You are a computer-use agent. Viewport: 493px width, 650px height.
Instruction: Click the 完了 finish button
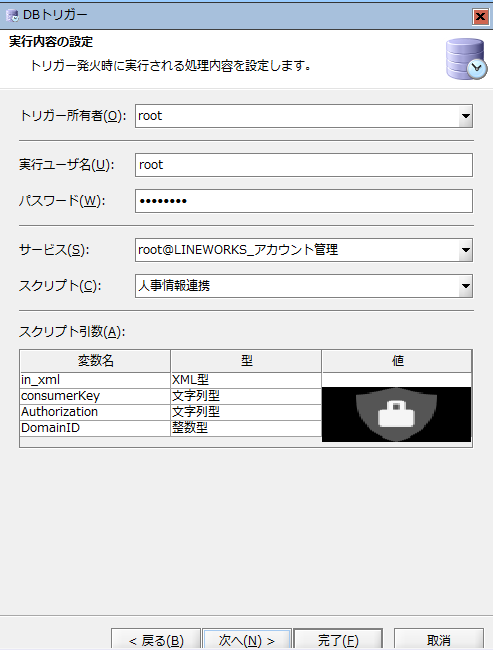338,640
